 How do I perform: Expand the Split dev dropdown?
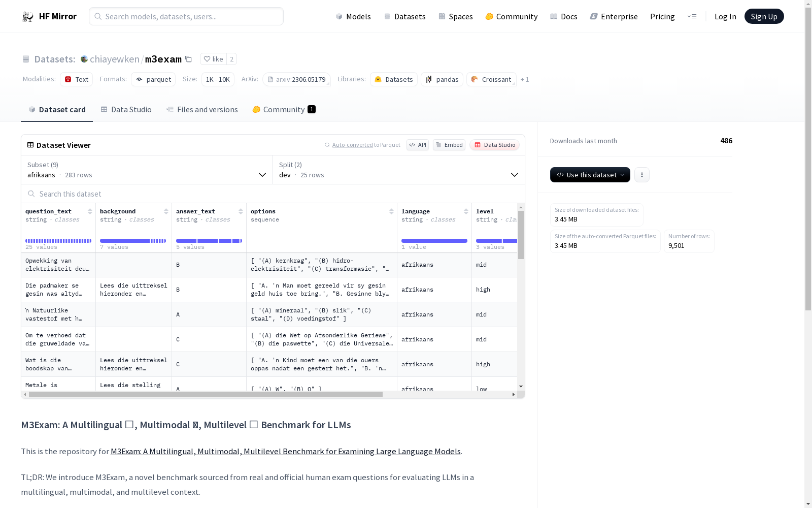pos(399,170)
